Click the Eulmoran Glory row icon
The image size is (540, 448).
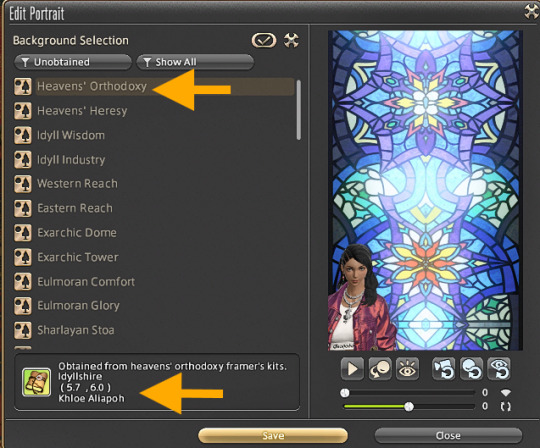pos(23,306)
